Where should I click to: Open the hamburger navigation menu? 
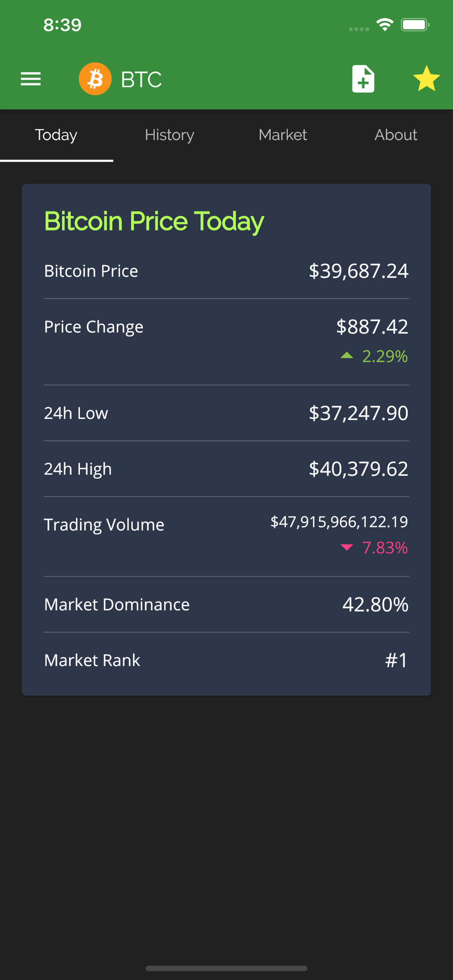point(30,79)
